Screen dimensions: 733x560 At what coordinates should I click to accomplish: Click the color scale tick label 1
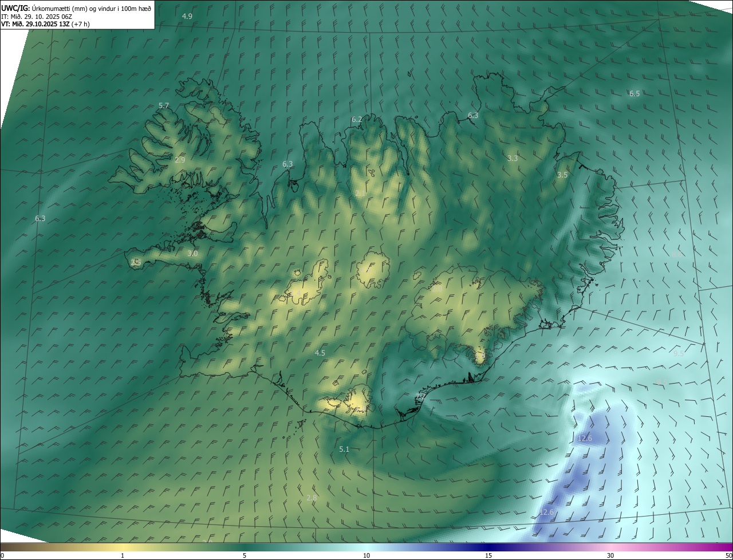pyautogui.click(x=123, y=556)
